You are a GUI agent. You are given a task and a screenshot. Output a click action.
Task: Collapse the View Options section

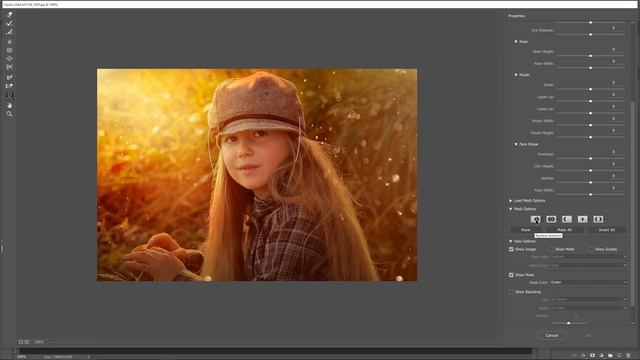[x=511, y=242]
